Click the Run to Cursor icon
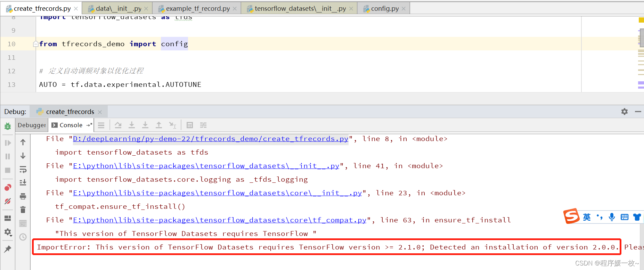The width and height of the screenshot is (644, 270). (x=172, y=125)
